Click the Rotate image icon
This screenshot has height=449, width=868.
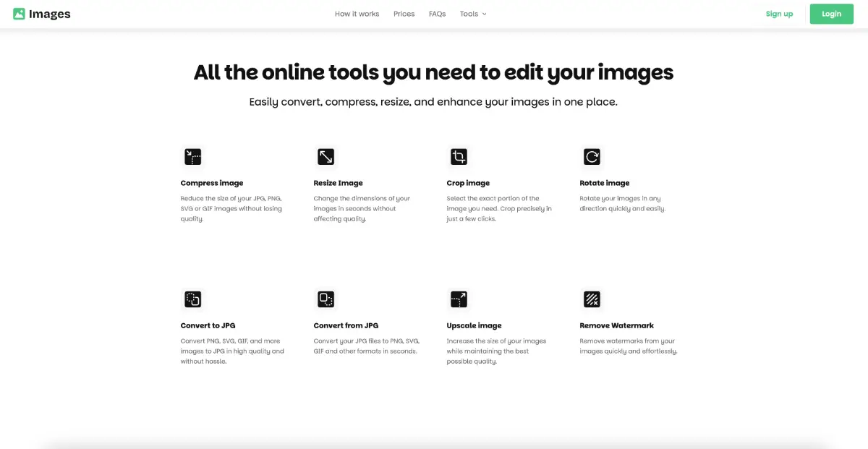tap(592, 157)
